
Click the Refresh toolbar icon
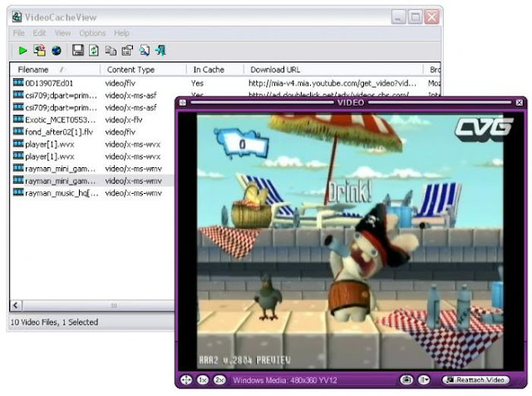point(94,51)
